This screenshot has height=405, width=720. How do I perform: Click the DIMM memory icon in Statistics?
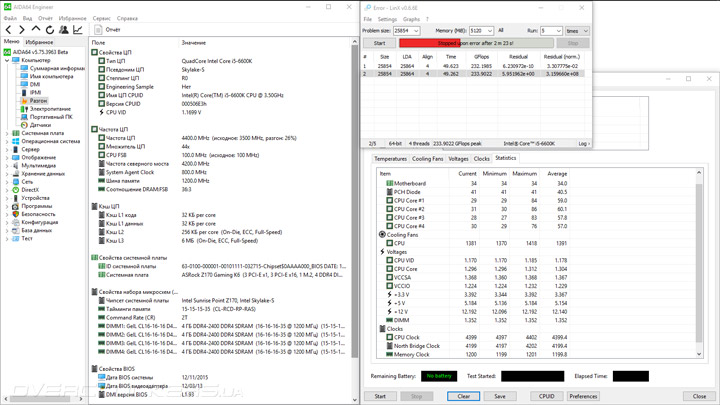coord(389,320)
